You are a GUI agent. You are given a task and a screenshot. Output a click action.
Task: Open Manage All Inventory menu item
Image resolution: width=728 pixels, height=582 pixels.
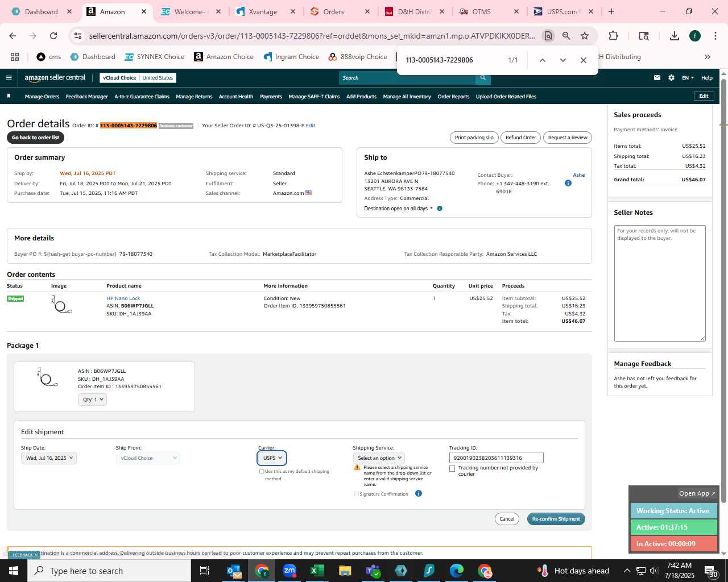[407, 97]
